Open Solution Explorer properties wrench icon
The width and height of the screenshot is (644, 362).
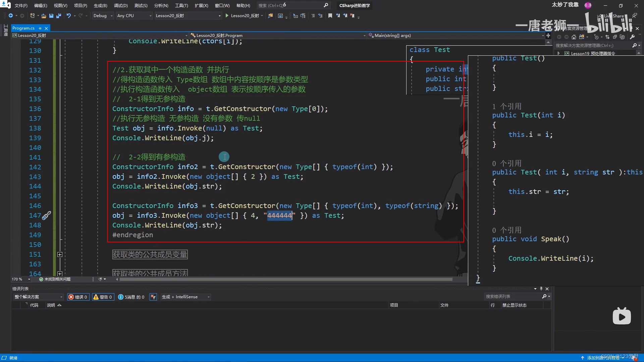[x=632, y=37]
